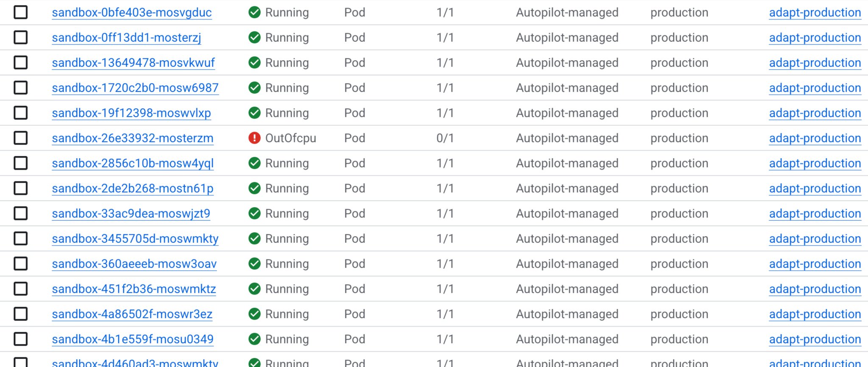
Task: Open adapt-production cluster for sandbox-33ac9dea-moswjzt9
Action: 815,214
